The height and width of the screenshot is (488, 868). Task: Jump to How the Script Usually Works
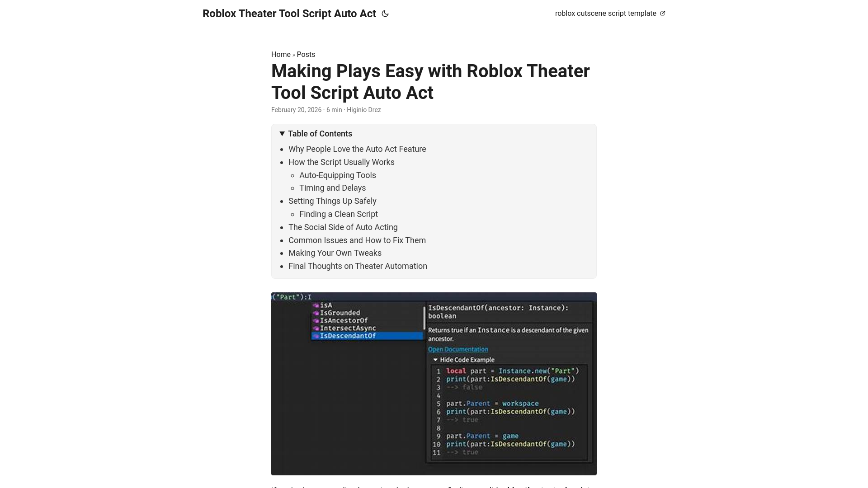coord(341,162)
